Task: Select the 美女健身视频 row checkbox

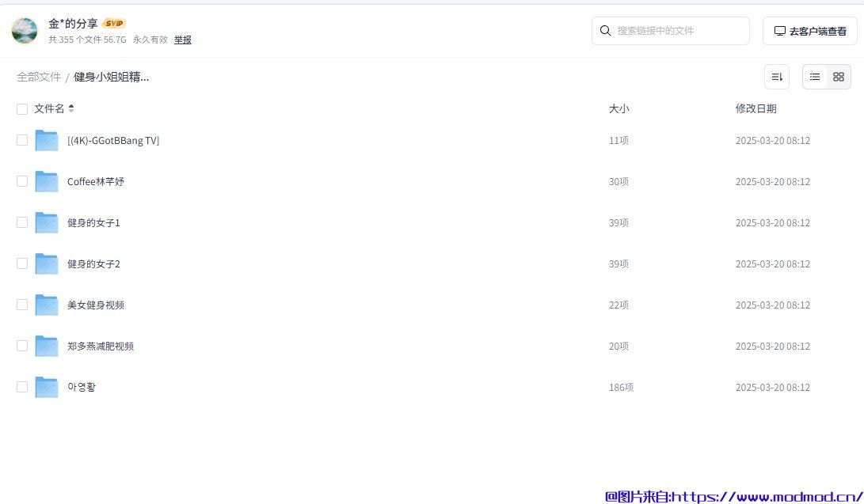Action: pos(22,305)
